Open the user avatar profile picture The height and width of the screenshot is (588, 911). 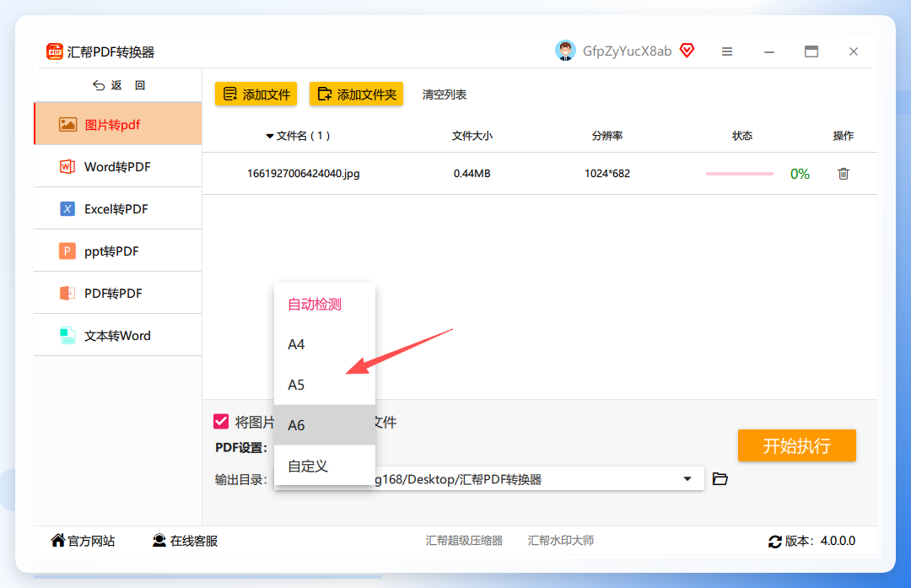pos(564,51)
